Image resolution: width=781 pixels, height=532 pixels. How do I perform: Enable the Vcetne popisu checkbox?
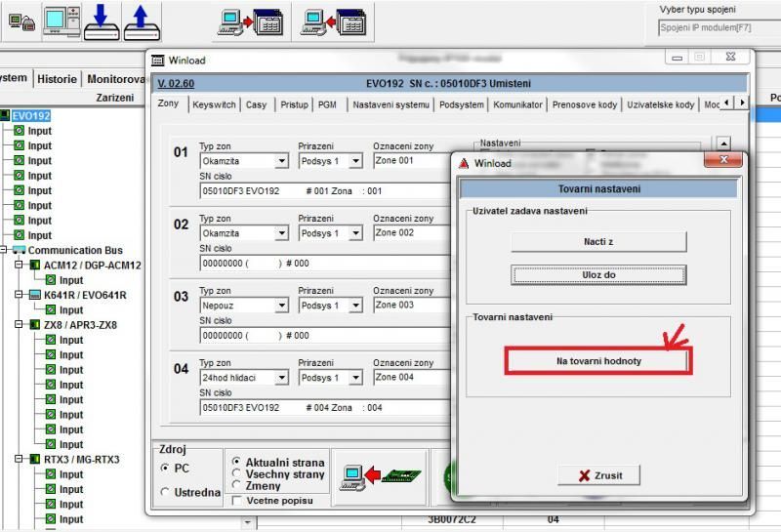236,500
